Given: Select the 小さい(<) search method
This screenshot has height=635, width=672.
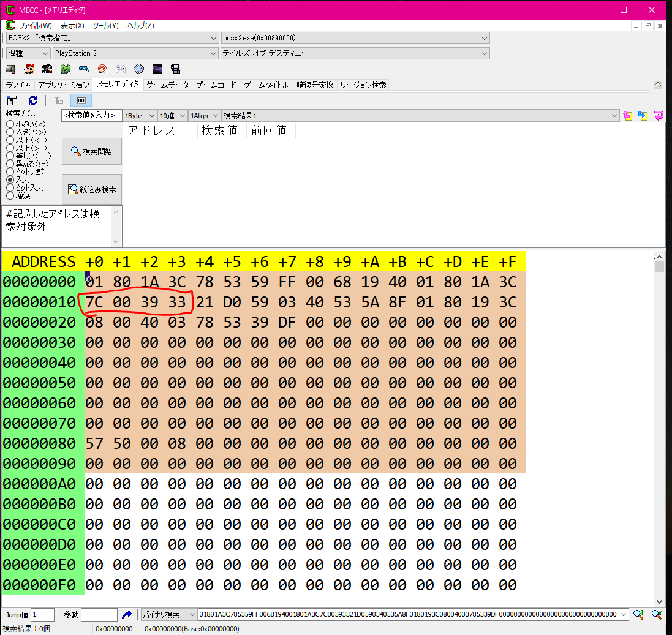Looking at the screenshot, I should 26,124.
